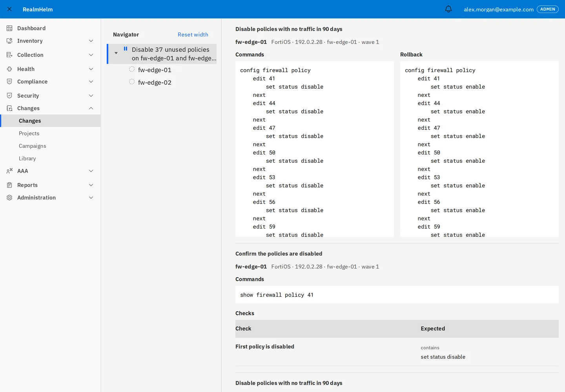Expand the Reports chevron
Viewport: 565px width, 392px height.
[91, 185]
